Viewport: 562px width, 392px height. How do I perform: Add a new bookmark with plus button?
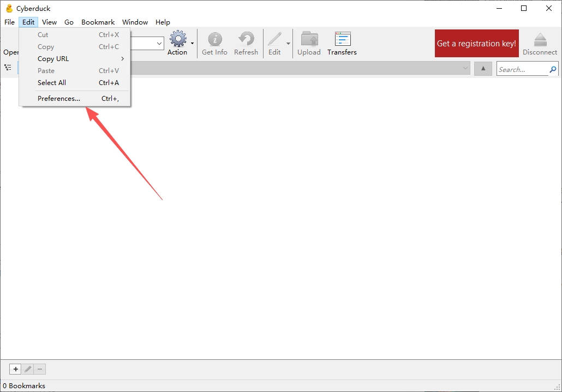click(15, 369)
